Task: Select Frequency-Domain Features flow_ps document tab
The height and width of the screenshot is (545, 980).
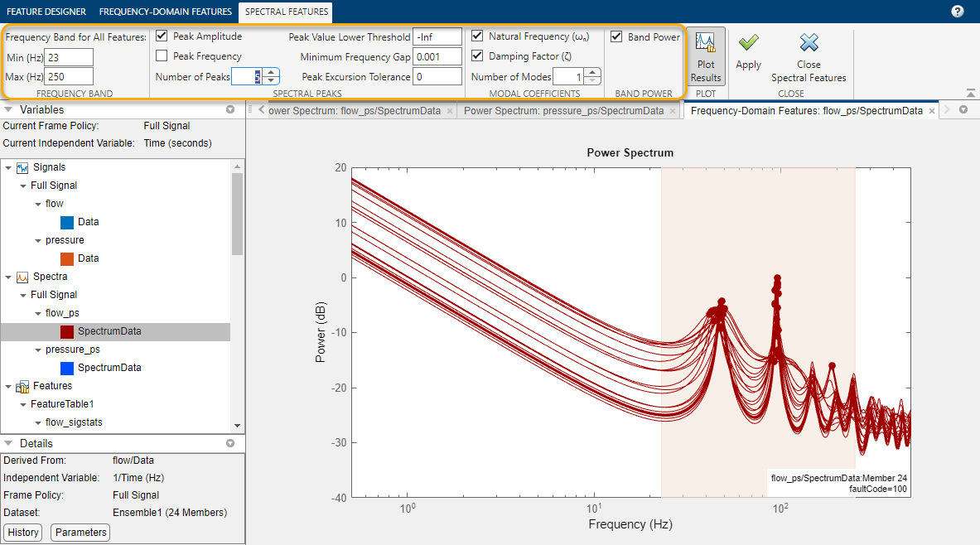Action: 806,111
